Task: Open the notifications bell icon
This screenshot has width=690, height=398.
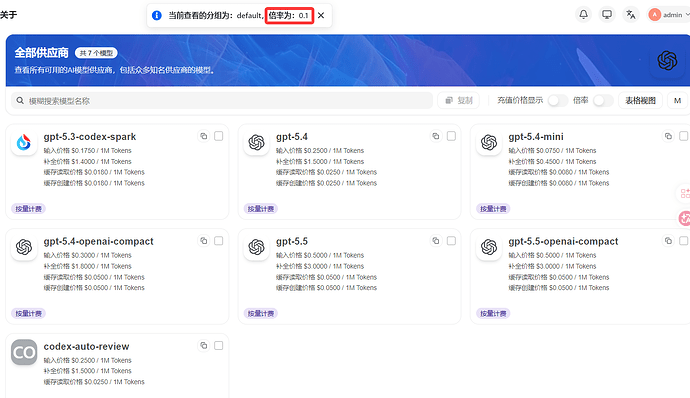Action: (x=584, y=15)
